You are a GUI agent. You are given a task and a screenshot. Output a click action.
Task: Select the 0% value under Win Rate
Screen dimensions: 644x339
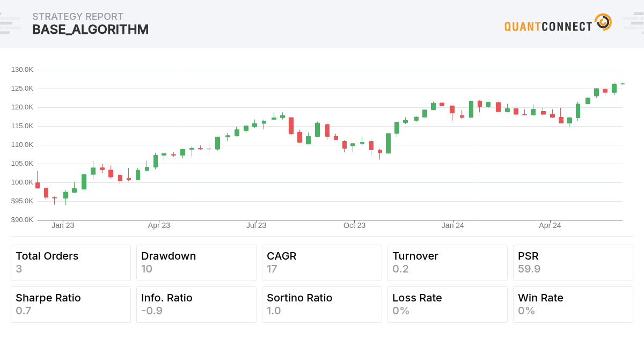pyautogui.click(x=526, y=311)
